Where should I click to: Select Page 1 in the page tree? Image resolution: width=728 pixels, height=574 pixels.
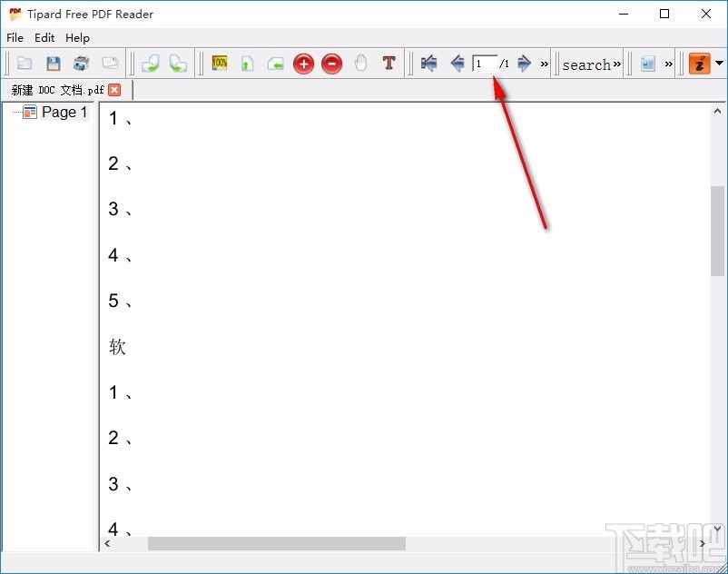64,112
